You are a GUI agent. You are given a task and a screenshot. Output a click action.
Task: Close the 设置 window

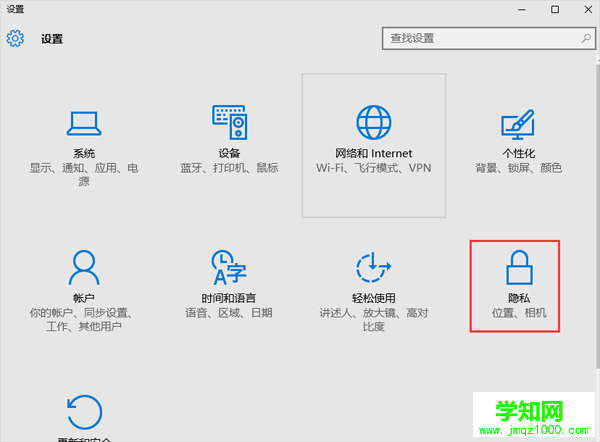pyautogui.click(x=588, y=10)
